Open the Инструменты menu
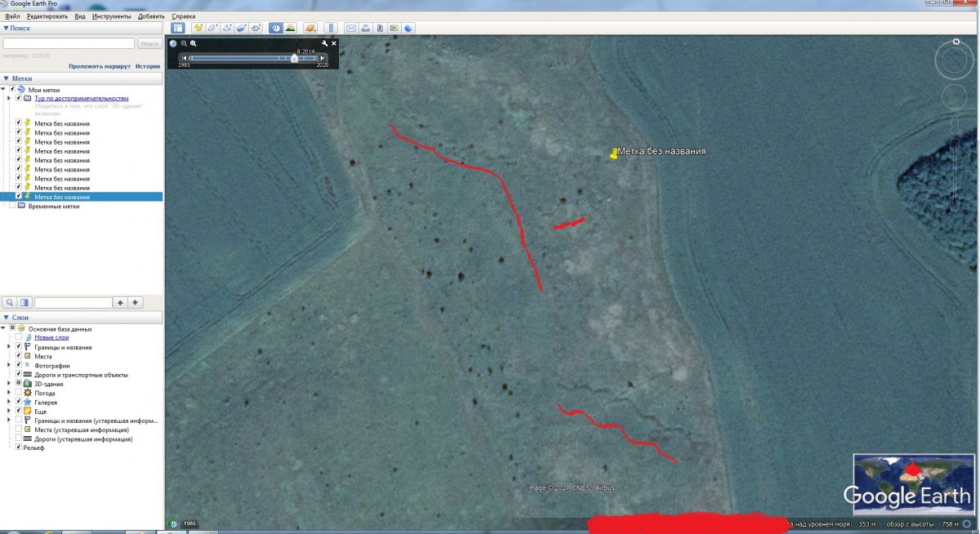 [x=113, y=16]
